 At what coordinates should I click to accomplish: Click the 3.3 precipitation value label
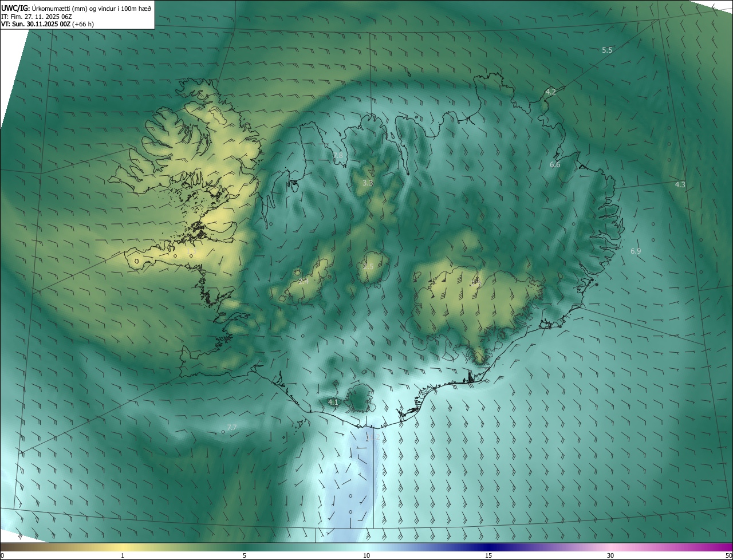pos(368,183)
